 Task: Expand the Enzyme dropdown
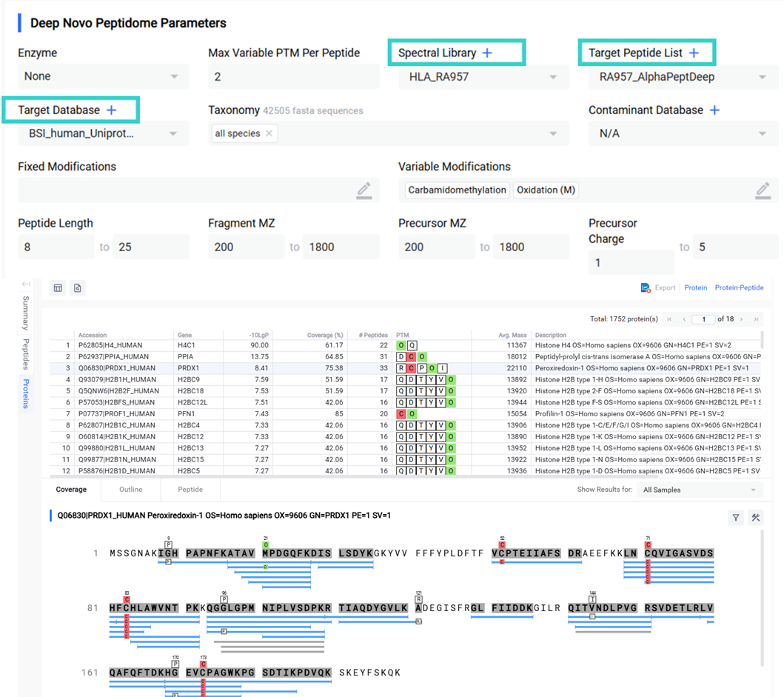[x=174, y=76]
